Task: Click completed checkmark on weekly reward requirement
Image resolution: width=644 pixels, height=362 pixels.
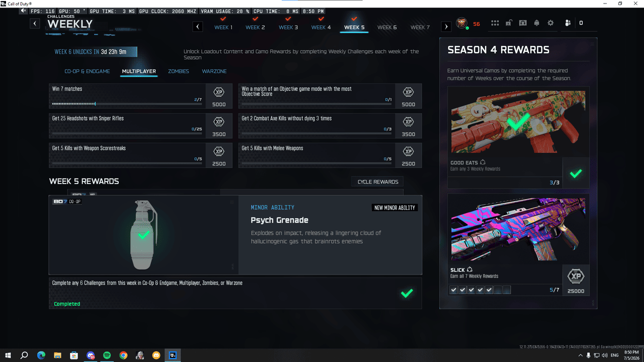Action: tap(407, 293)
